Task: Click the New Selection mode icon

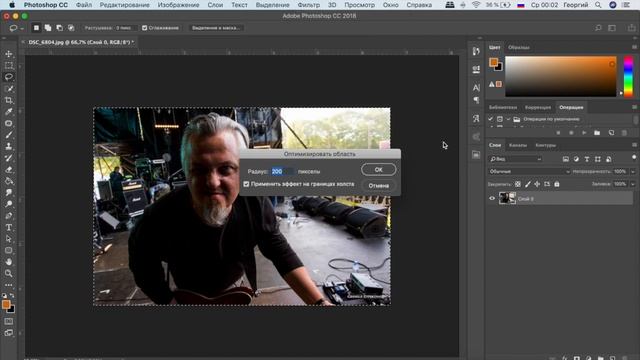Action: [x=36, y=28]
